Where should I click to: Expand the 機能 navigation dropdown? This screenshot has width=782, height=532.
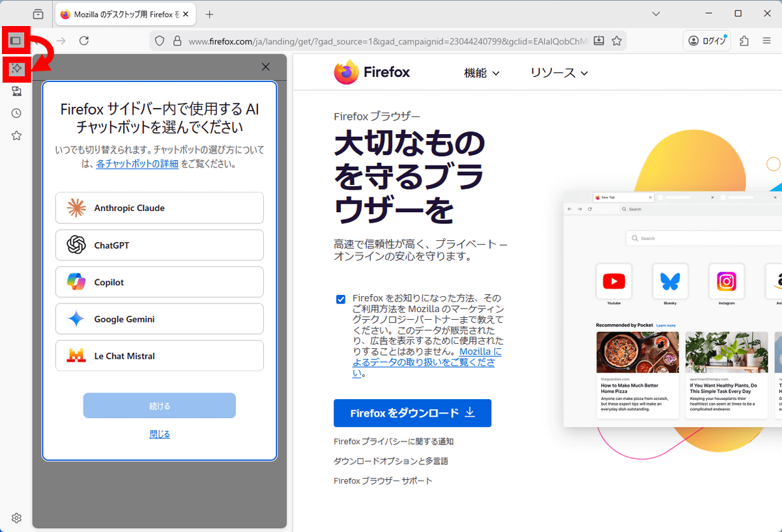[482, 73]
